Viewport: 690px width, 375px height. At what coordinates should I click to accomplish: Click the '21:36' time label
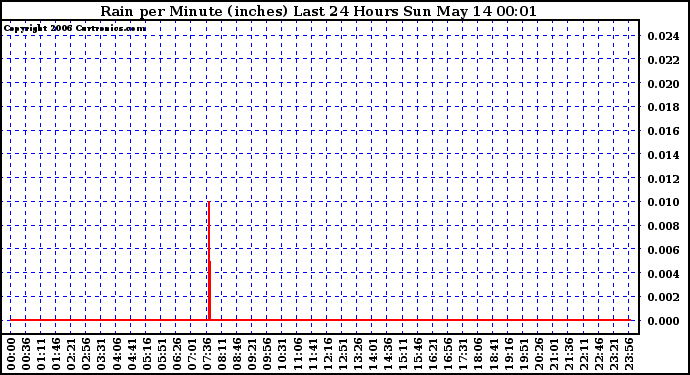pos(569,354)
